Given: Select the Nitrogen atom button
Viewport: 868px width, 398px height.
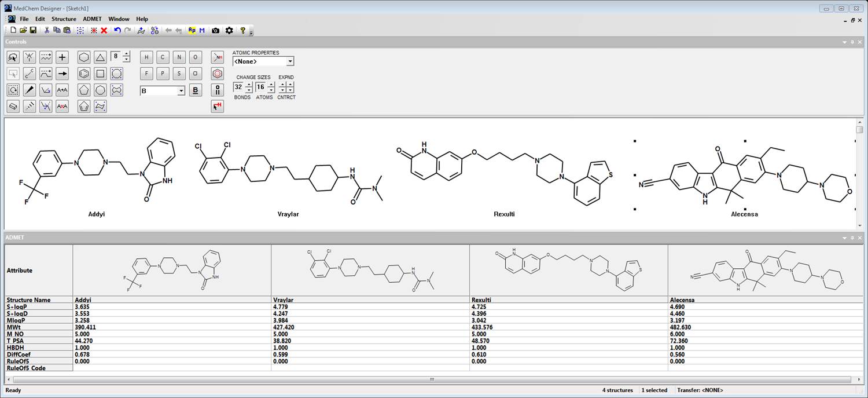Looking at the screenshot, I should point(179,57).
